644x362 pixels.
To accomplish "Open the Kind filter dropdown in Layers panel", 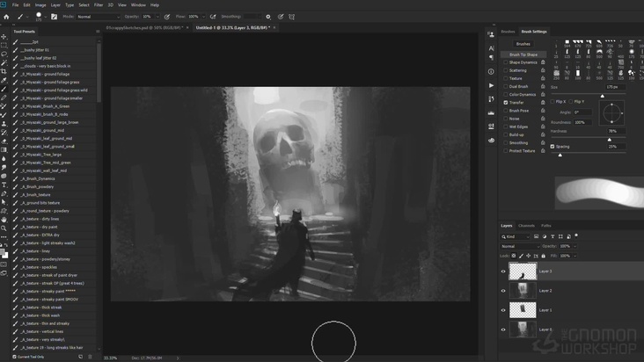I will pos(516,236).
